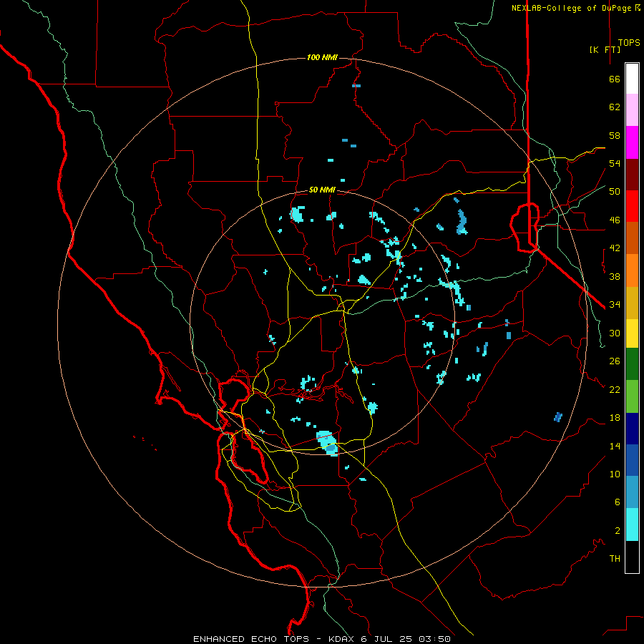Click the 100 NMI range ring label

point(322,57)
